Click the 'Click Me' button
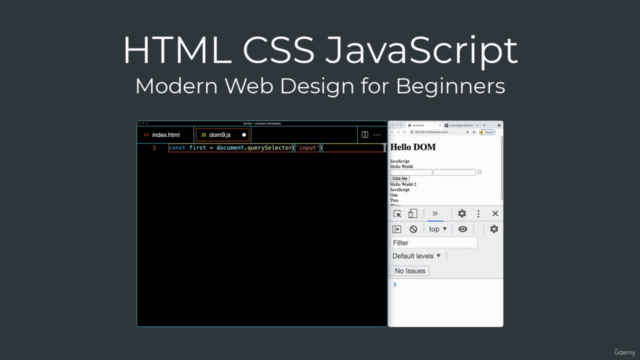The image size is (640, 360). 400,178
